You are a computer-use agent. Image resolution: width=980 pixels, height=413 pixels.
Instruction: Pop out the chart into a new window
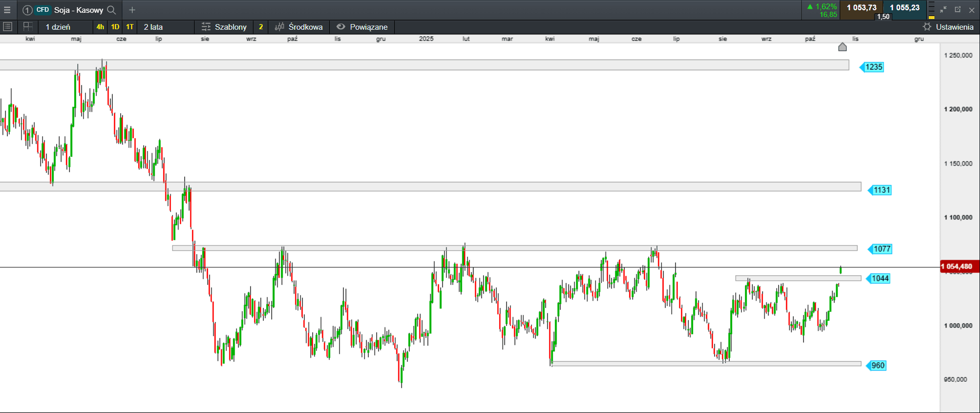(957, 9)
